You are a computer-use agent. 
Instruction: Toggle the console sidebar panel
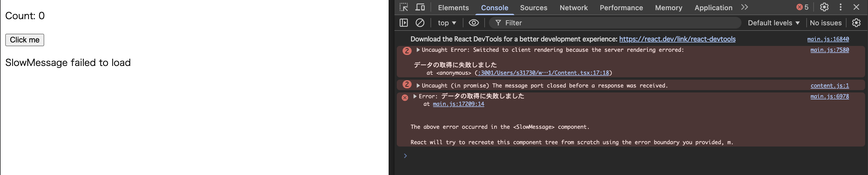tap(404, 23)
